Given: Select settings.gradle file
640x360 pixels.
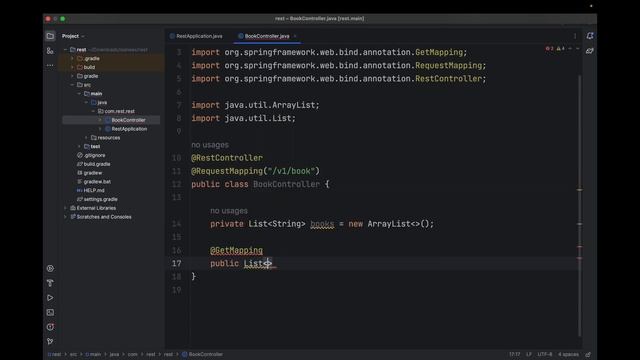Looking at the screenshot, I should [100, 199].
